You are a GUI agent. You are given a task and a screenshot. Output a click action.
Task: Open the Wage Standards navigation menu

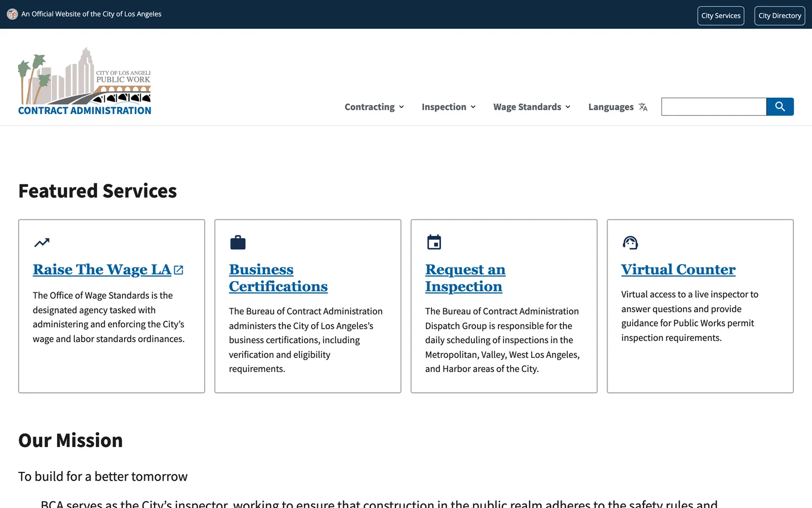tap(532, 107)
